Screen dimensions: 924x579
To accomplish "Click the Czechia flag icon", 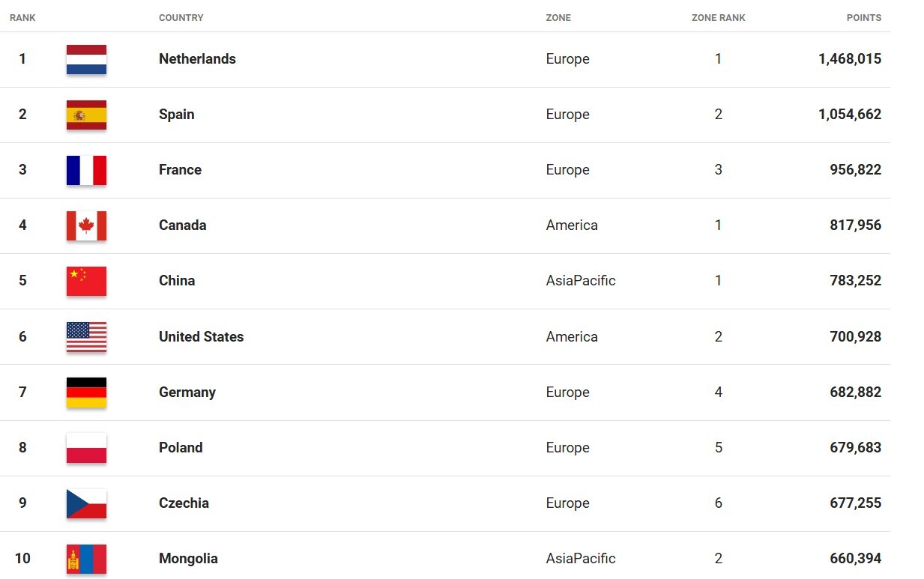I will tap(86, 503).
